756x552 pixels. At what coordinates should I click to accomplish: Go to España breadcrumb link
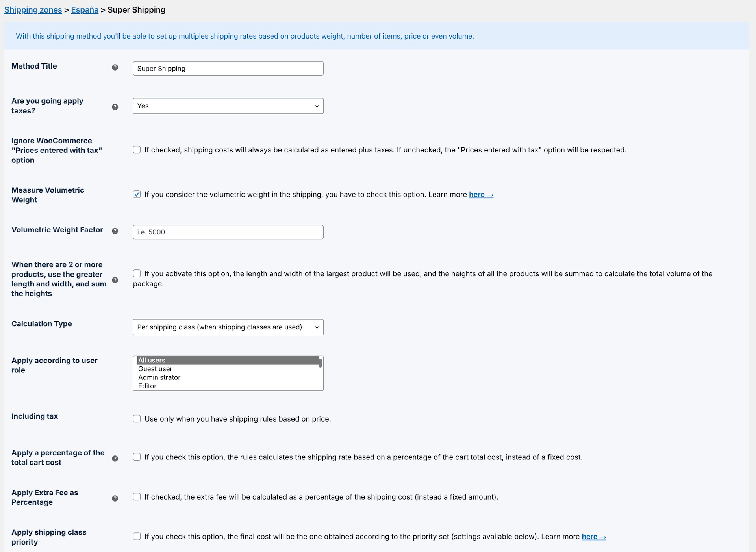(85, 10)
